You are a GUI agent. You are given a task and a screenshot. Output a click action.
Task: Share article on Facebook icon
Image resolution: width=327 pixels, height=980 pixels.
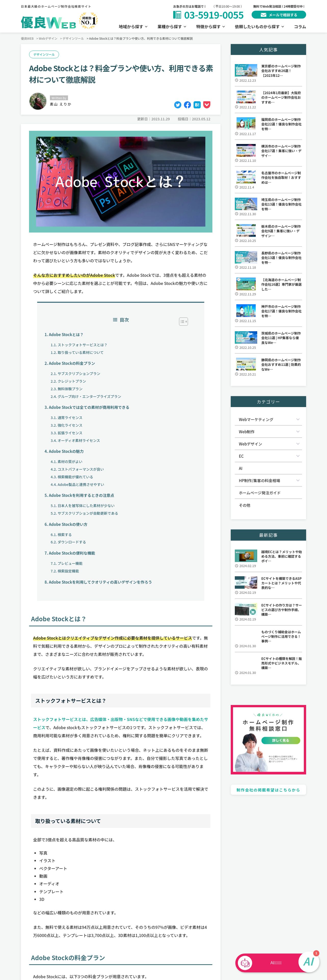point(187,105)
